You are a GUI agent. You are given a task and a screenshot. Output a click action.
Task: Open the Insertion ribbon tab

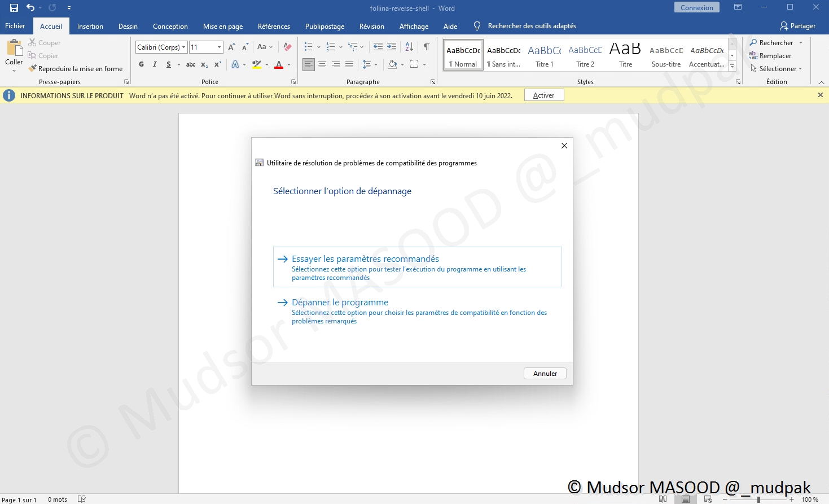90,27
